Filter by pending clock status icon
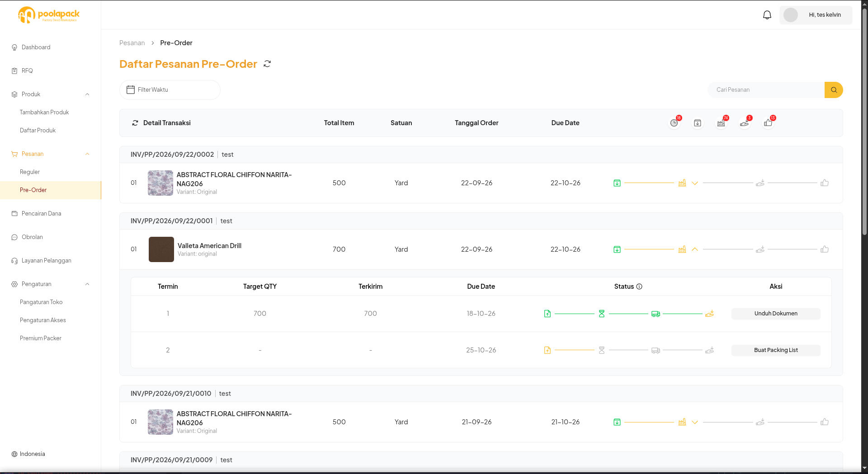This screenshot has height=474, width=868. [674, 123]
